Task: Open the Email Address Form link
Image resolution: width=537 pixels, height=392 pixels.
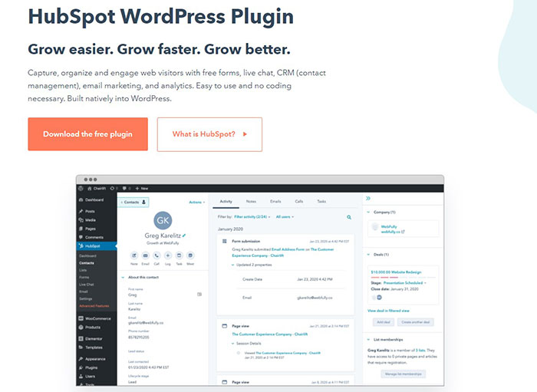Action: [x=288, y=249]
